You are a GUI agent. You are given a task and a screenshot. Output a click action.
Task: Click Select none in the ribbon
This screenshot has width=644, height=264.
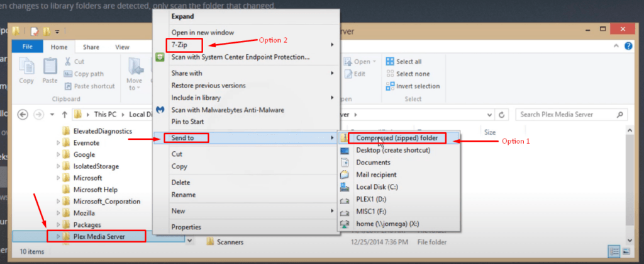(x=408, y=74)
